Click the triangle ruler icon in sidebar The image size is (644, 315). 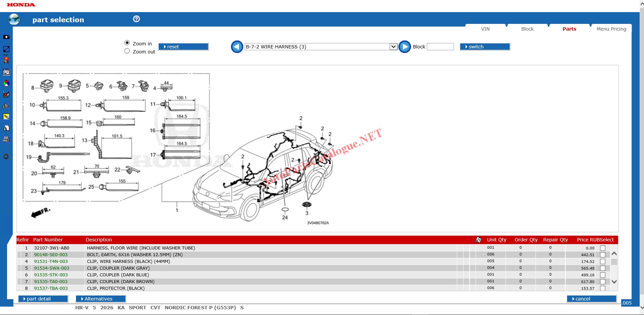click(6, 106)
